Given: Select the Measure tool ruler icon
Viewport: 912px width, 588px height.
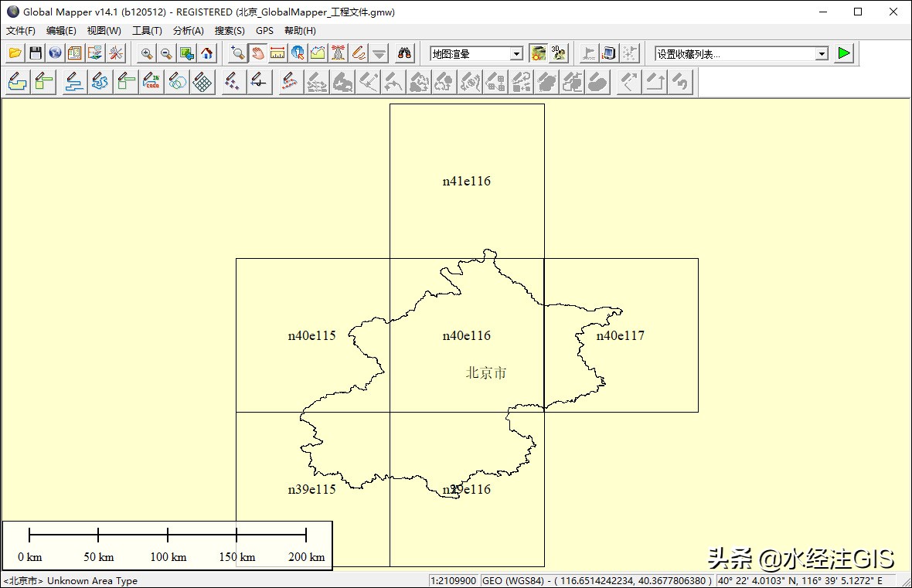Looking at the screenshot, I should tap(277, 53).
